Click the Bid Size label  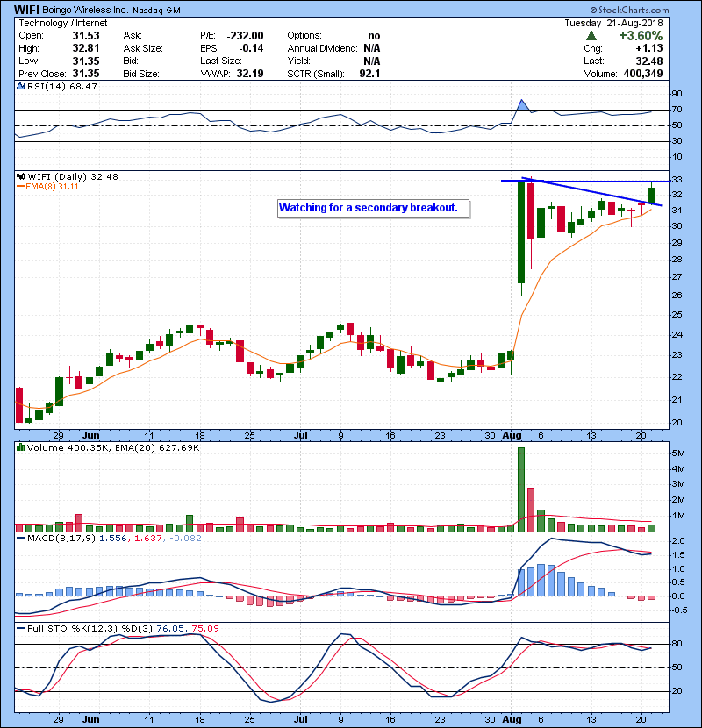(141, 74)
